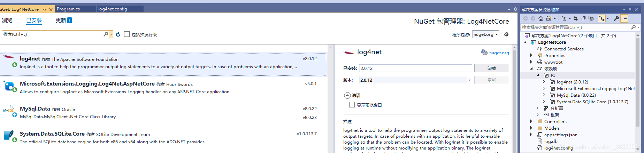Click Solution Explorer search input field

click(x=575, y=27)
